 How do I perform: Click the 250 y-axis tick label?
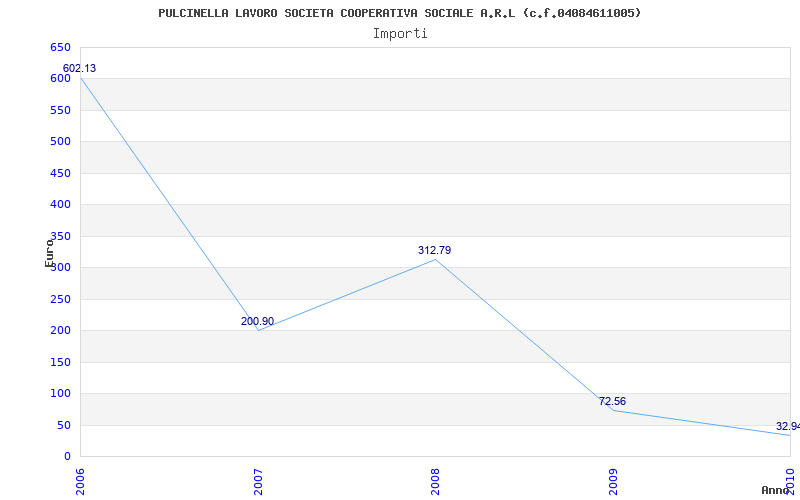(60, 299)
